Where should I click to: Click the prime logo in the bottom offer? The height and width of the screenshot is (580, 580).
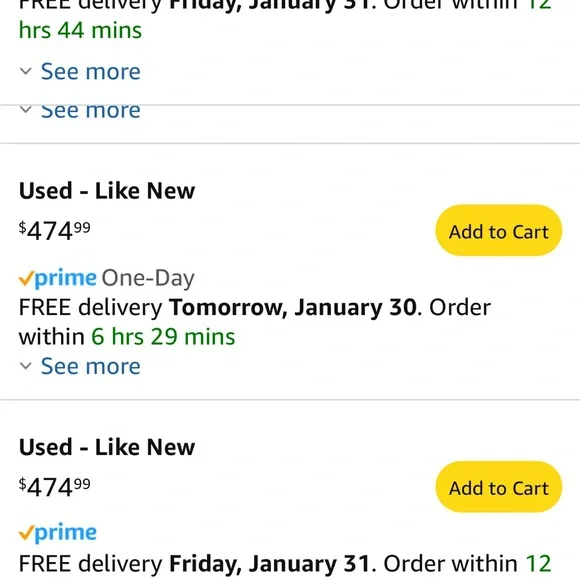click(x=58, y=533)
